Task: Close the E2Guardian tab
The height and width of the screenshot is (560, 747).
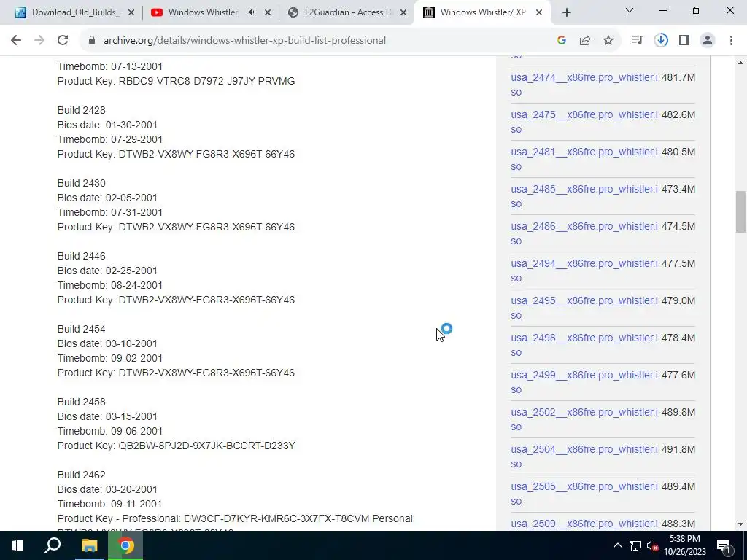Action: [403, 12]
